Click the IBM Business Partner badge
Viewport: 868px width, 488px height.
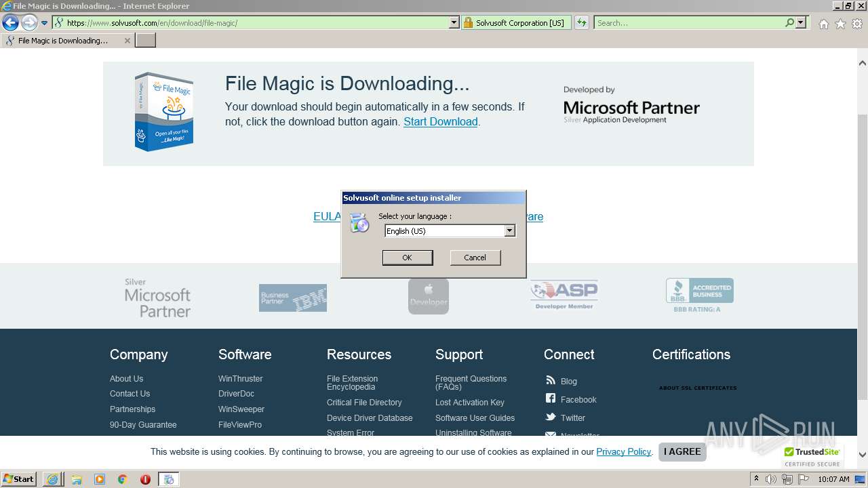click(x=293, y=298)
